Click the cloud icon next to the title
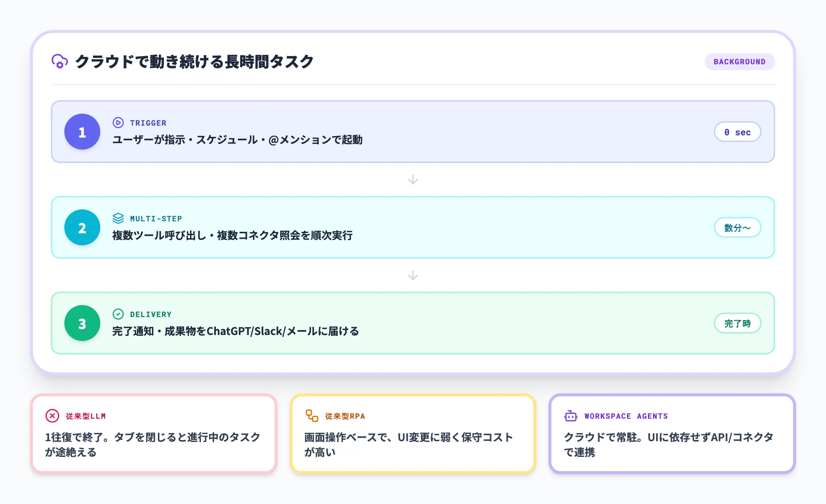Viewport: 826px width, 504px height. click(x=60, y=62)
